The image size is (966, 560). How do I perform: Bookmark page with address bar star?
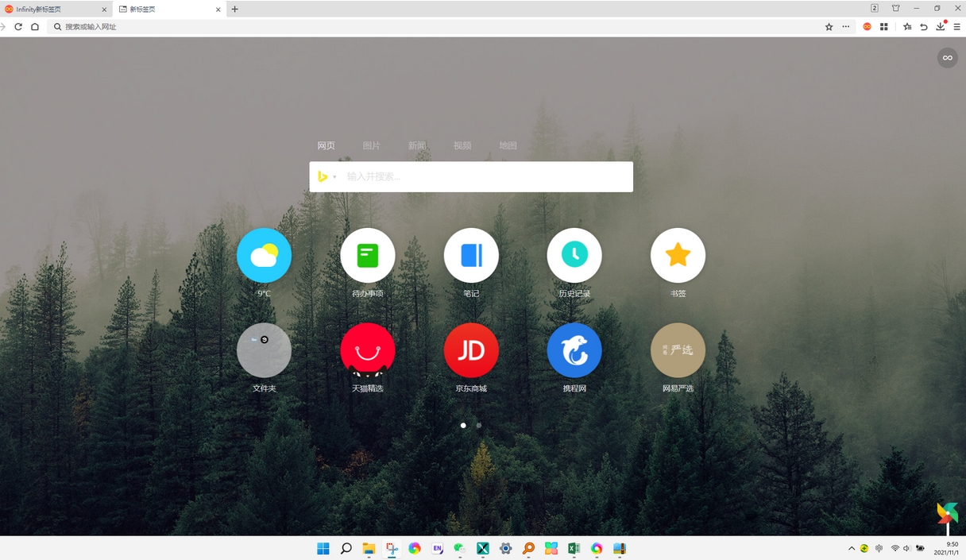click(829, 26)
